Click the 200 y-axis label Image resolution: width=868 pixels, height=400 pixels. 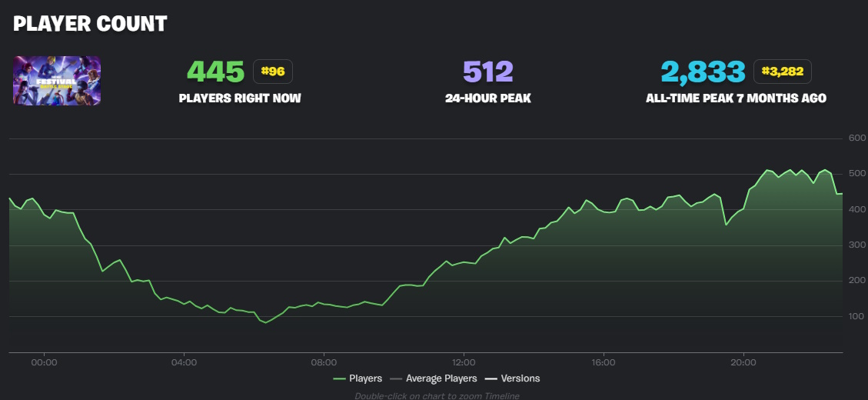point(857,280)
